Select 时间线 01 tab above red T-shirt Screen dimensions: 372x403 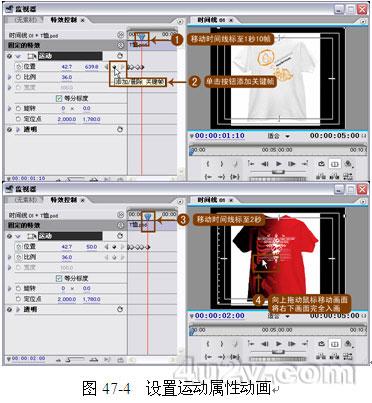coord(211,200)
